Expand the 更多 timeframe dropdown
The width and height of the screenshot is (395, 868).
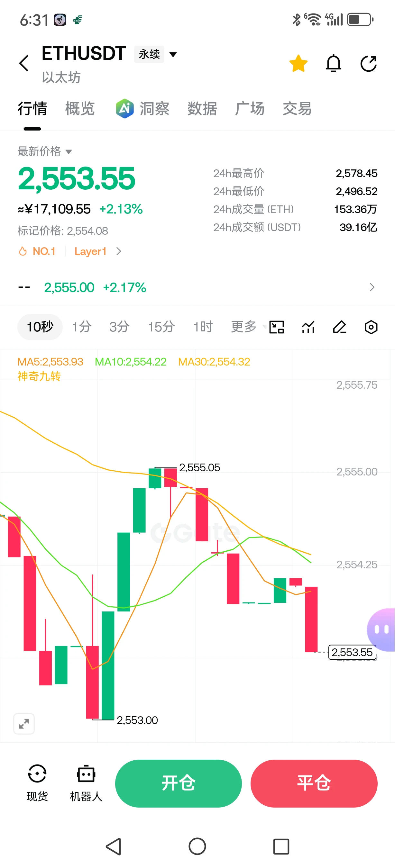(x=248, y=327)
